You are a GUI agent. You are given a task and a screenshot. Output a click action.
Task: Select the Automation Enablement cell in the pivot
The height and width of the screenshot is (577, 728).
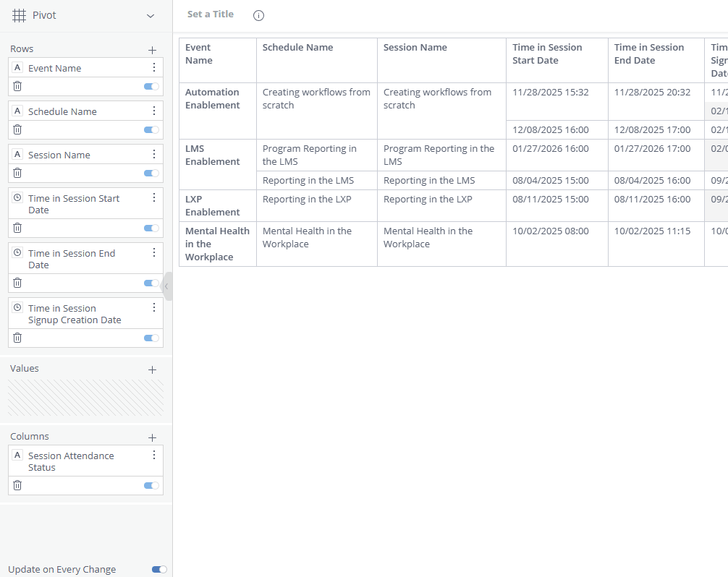tap(217, 98)
